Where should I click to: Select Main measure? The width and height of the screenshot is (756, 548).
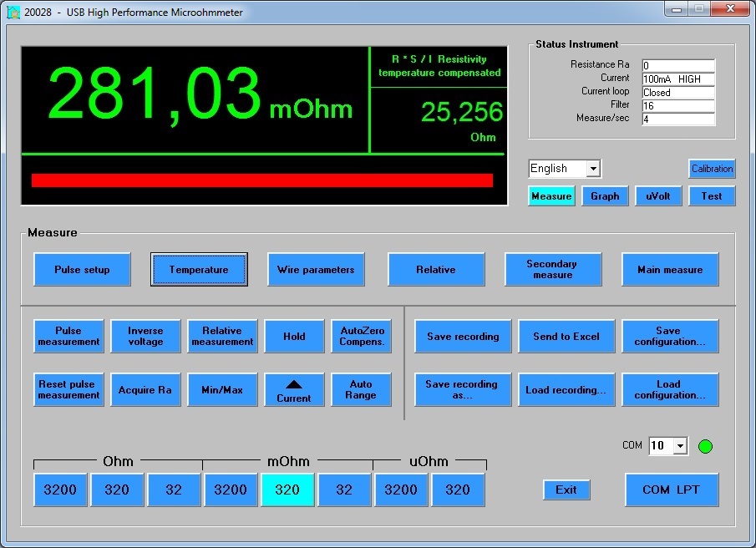tap(670, 270)
